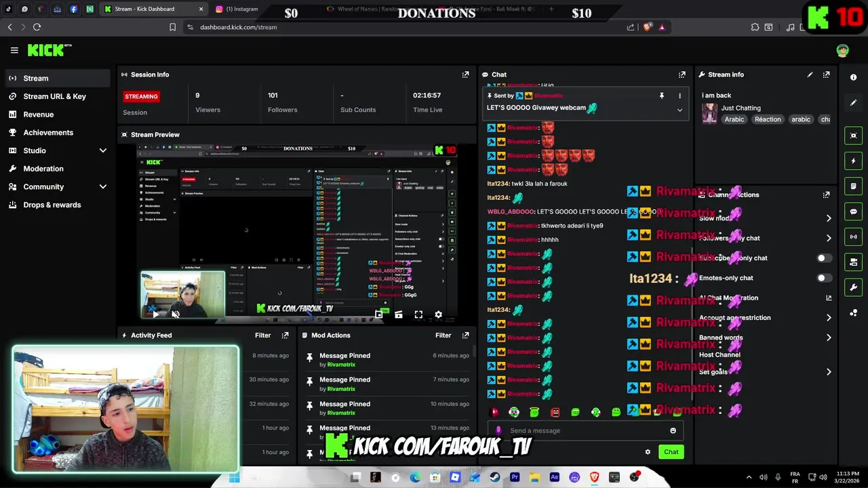Pop out the Session Info panel
Image resolution: width=868 pixels, height=488 pixels.
[x=465, y=75]
